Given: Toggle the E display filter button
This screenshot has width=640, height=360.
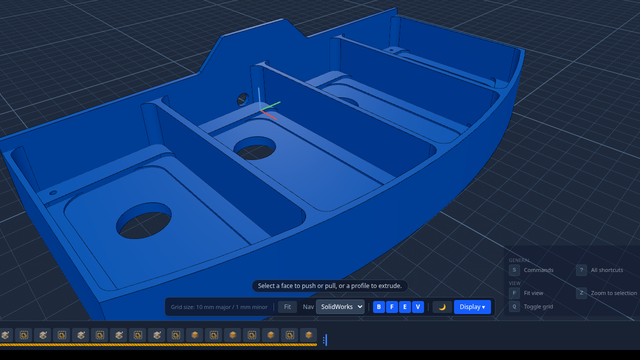Looking at the screenshot, I should coord(405,307).
